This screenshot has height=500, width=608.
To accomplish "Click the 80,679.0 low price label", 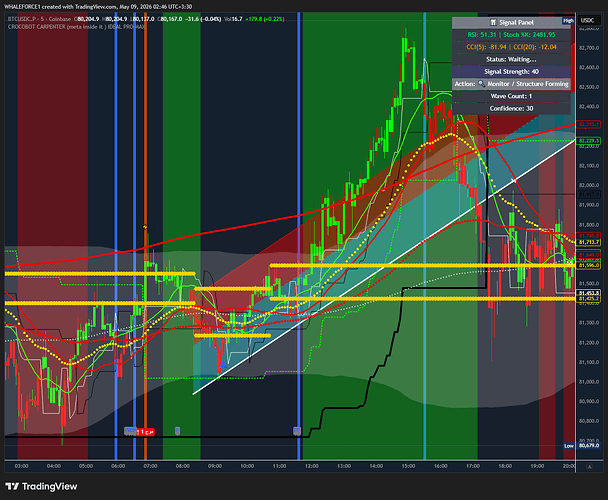I will (x=589, y=446).
